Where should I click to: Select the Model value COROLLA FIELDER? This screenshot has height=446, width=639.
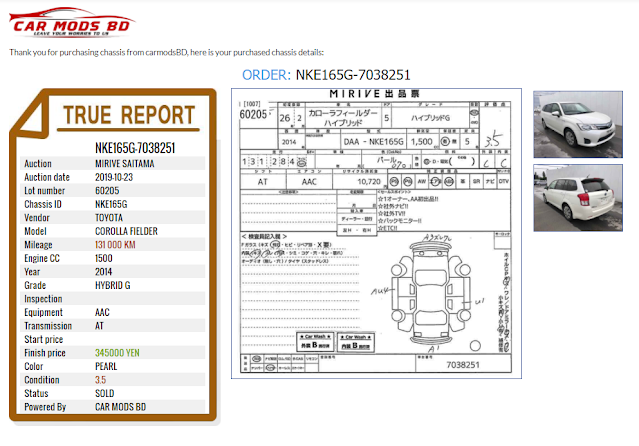126,231
